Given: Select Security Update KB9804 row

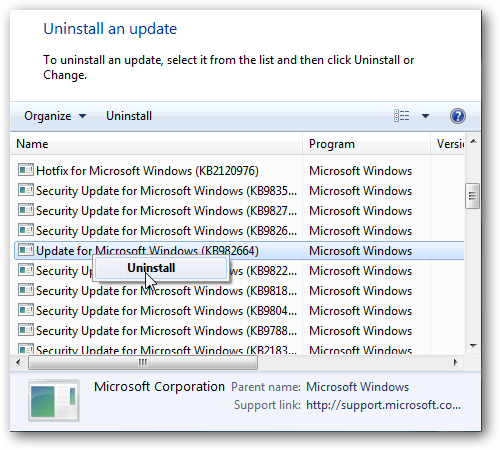Looking at the screenshot, I should click(x=239, y=311).
